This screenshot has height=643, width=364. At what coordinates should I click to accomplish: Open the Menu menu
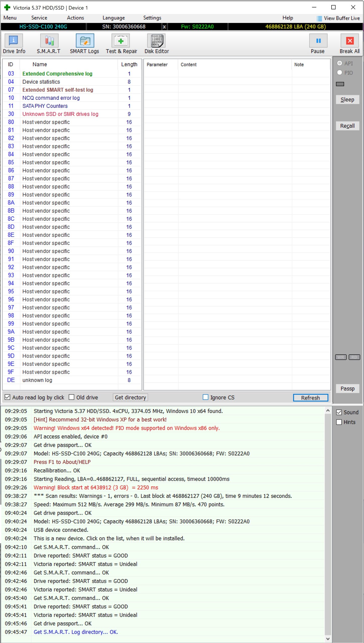[x=10, y=18]
